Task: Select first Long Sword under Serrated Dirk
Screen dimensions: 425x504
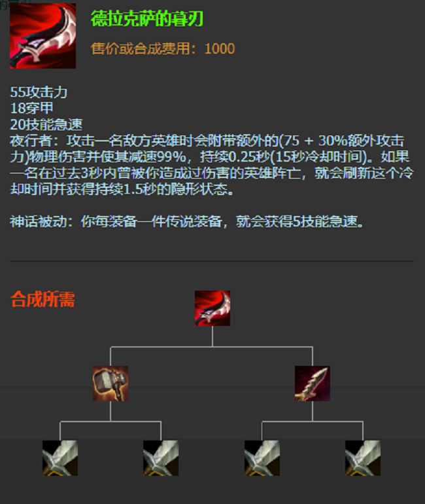Action: click(x=262, y=458)
